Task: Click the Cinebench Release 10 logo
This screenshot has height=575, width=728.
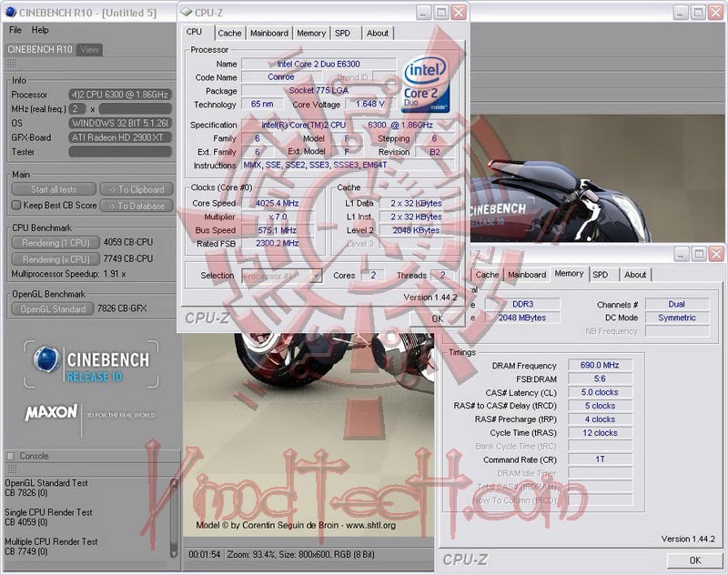Action: click(91, 364)
